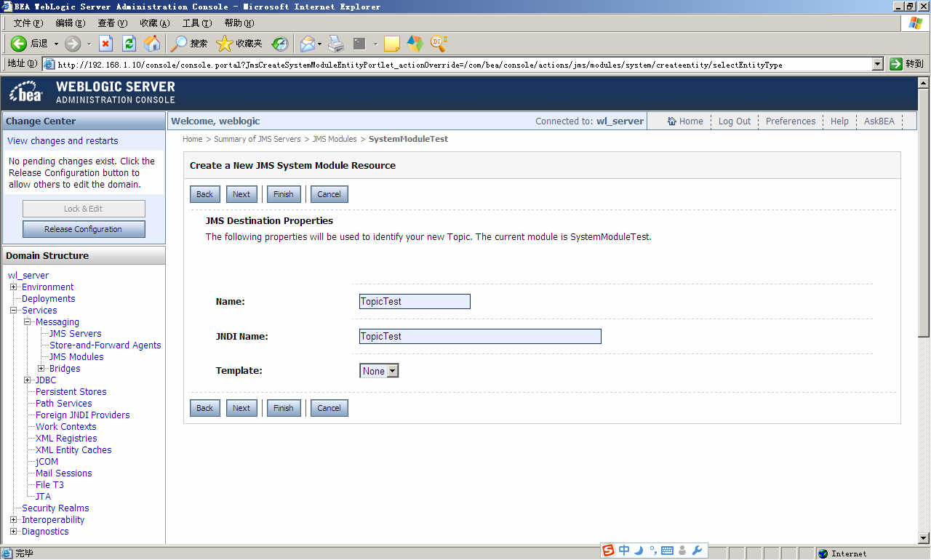The image size is (931, 560).
Task: Expand the JDBC tree node
Action: [27, 380]
